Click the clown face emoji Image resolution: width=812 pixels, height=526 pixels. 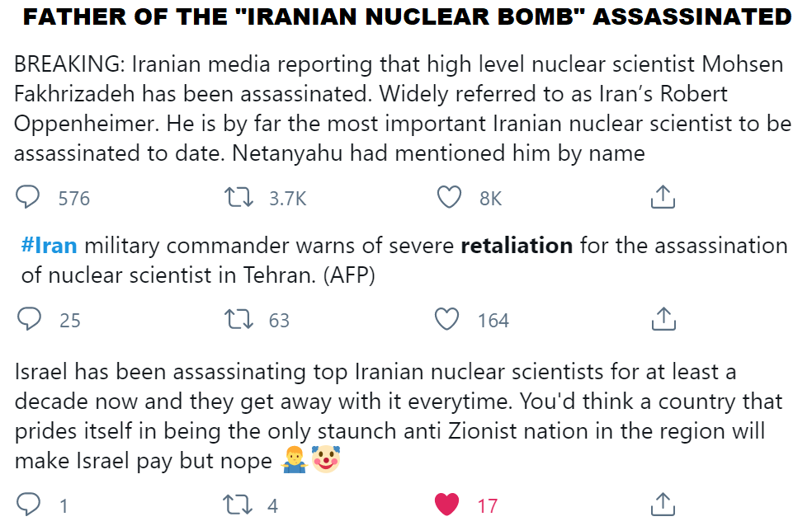point(325,460)
